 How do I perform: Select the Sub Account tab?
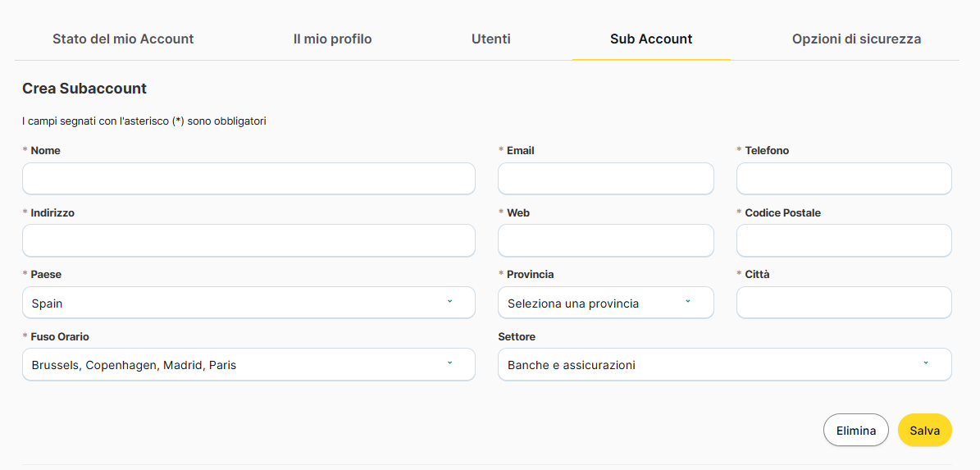651,39
